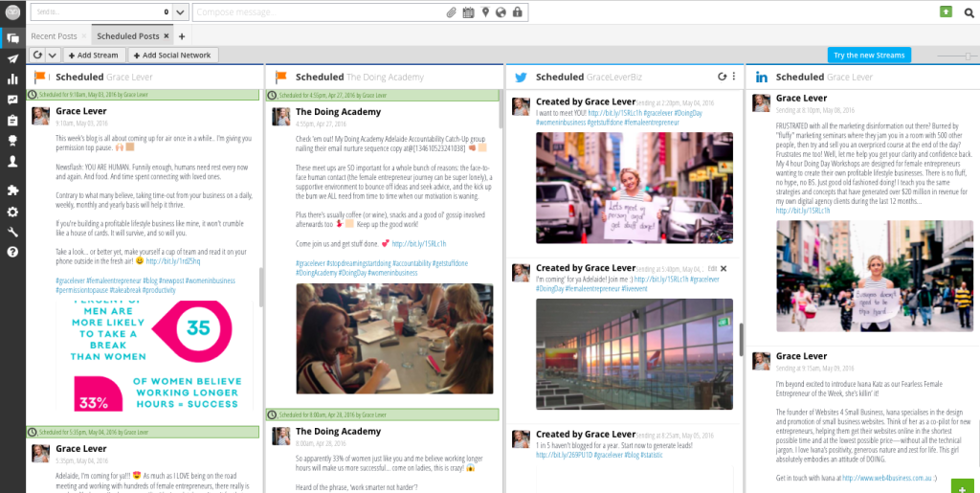The width and height of the screenshot is (980, 493).
Task: Open search magnifier icon at top right
Action: coord(969,11)
